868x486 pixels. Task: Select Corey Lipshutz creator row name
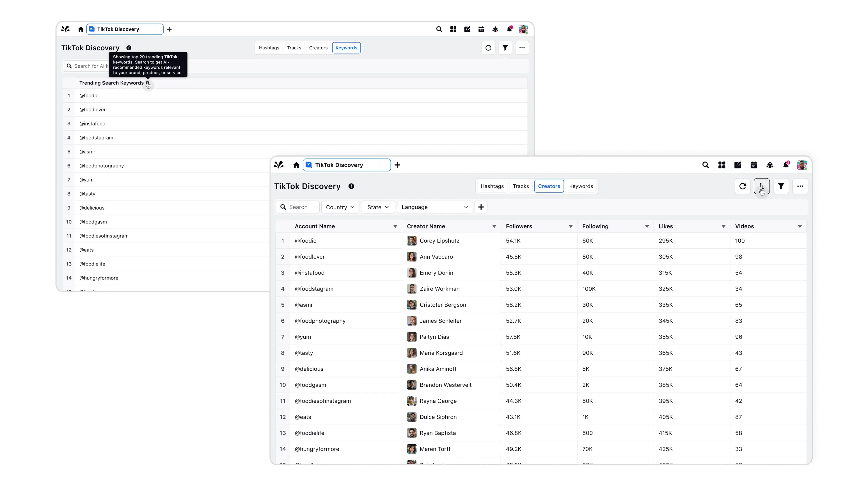tap(439, 241)
